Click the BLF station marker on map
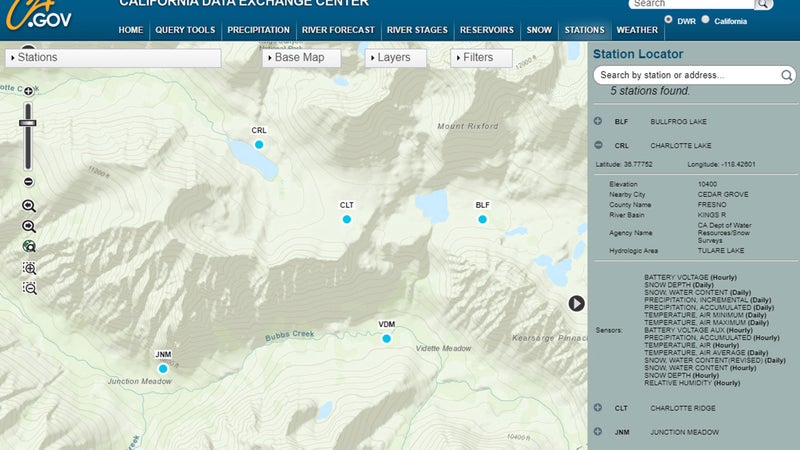 click(482, 219)
